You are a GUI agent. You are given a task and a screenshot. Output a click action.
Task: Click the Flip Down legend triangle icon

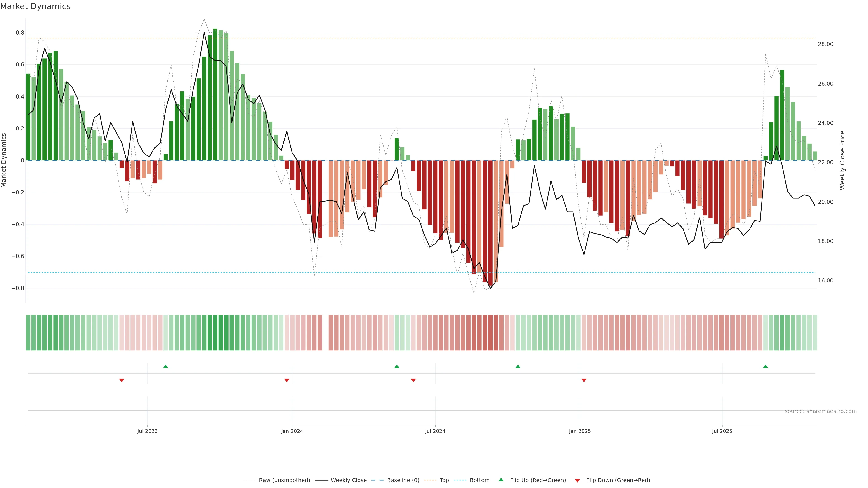coord(577,481)
